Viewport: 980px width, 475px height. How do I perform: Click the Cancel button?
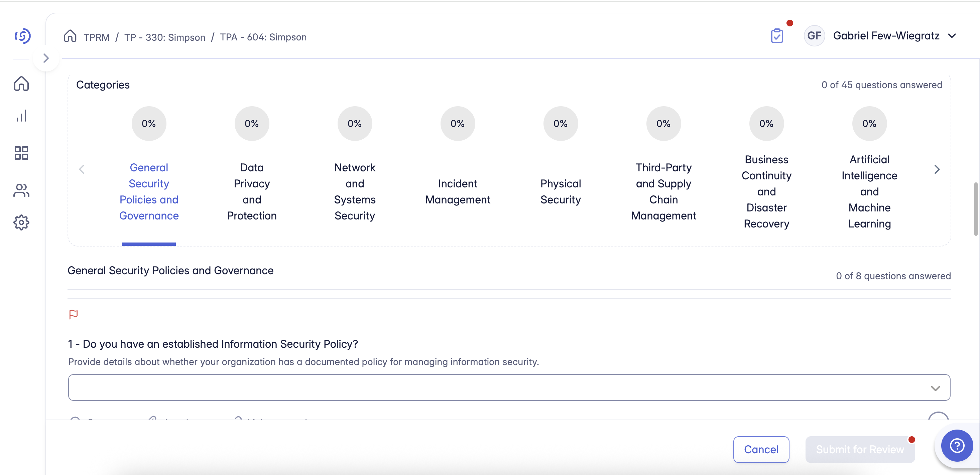761,450
